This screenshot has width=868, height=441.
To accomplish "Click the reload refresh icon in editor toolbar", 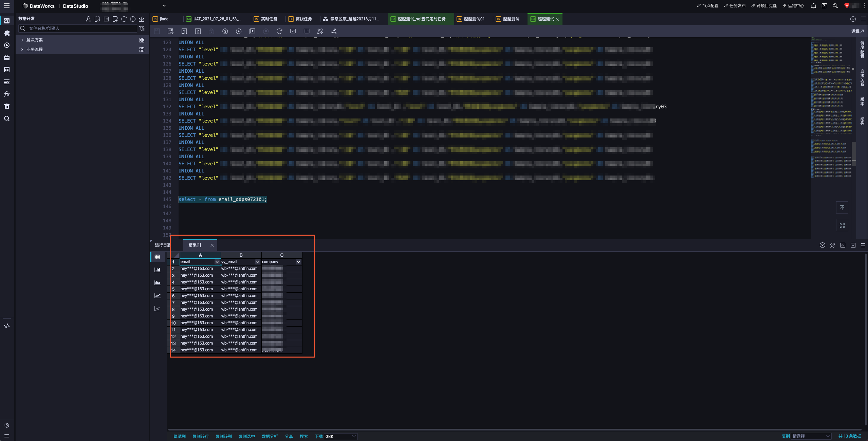I will tap(279, 31).
